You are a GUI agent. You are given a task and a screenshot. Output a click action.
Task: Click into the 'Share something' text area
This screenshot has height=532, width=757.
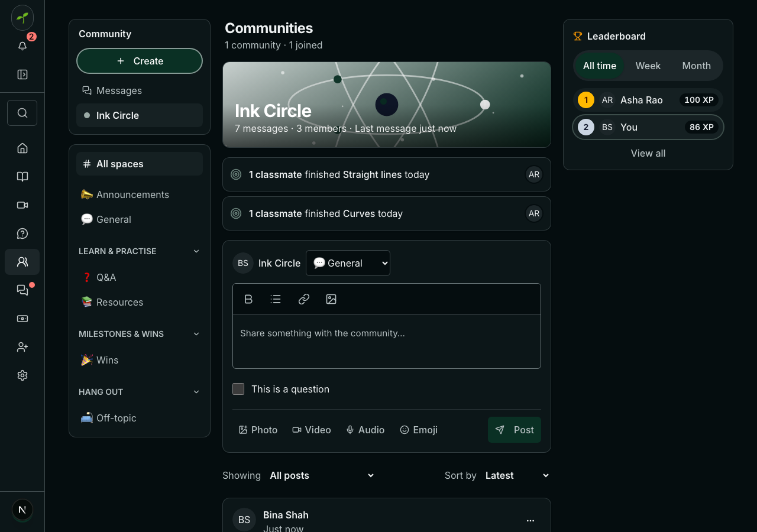point(387,342)
